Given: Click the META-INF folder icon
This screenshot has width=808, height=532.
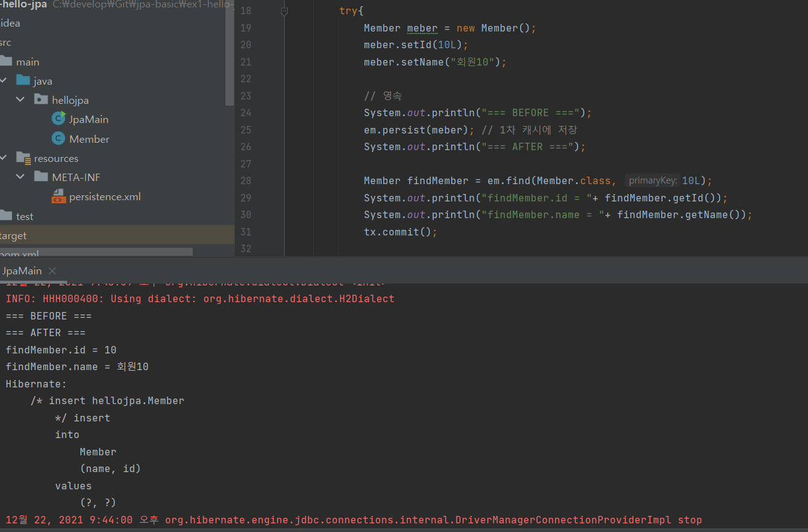Looking at the screenshot, I should pos(41,177).
